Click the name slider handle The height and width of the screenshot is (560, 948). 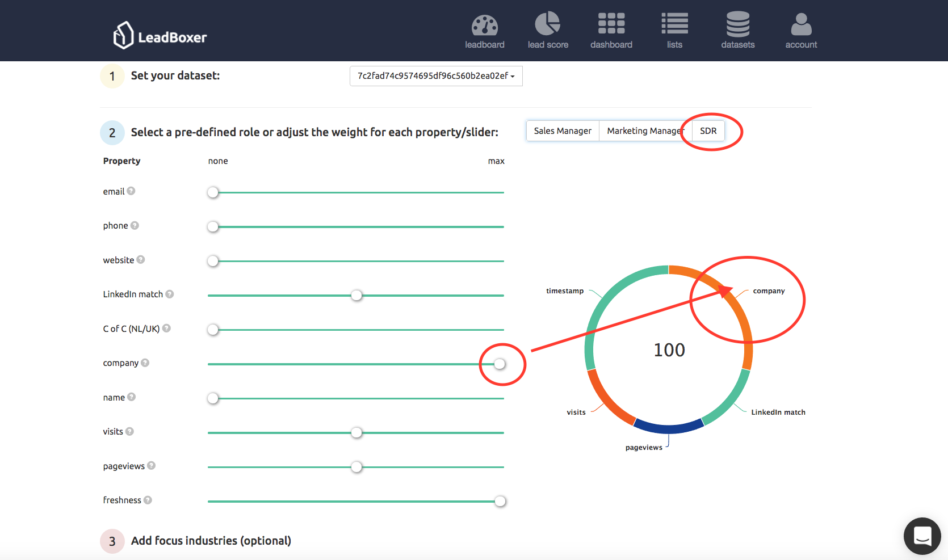213,398
